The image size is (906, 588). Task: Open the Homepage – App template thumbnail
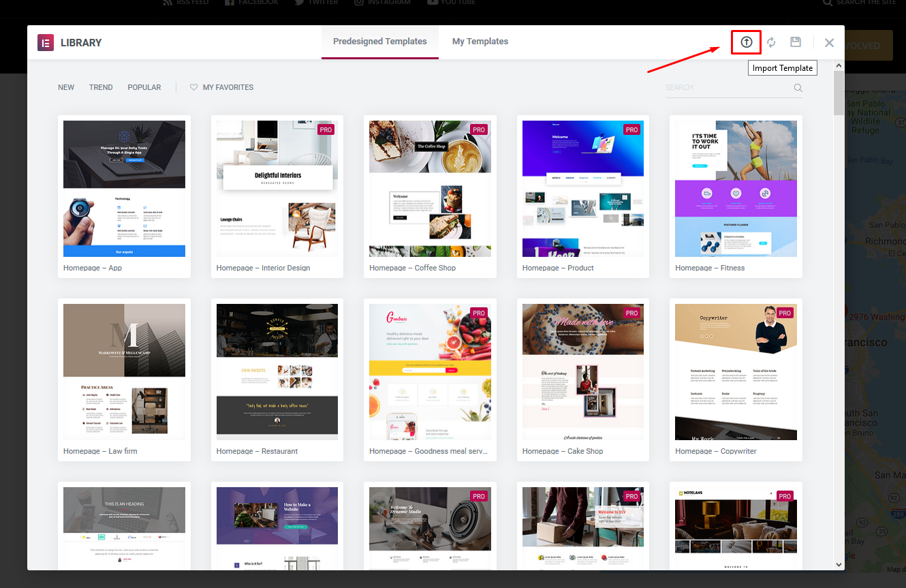coord(124,189)
